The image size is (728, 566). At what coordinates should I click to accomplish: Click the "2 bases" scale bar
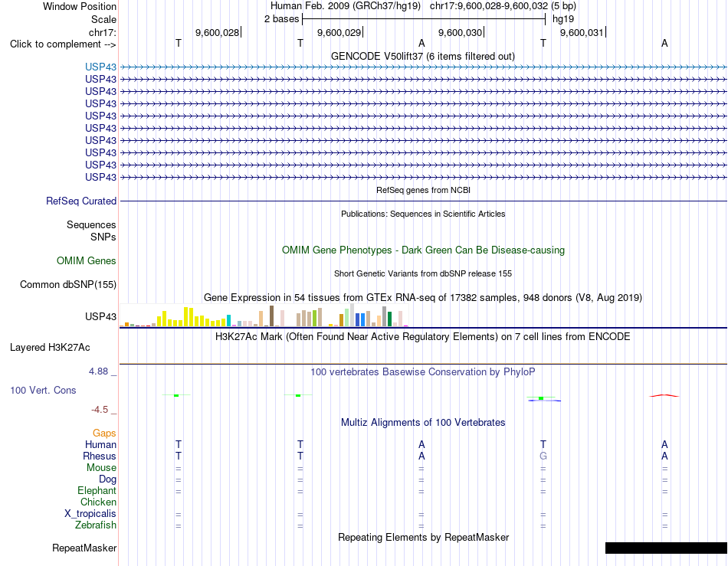tap(424, 19)
